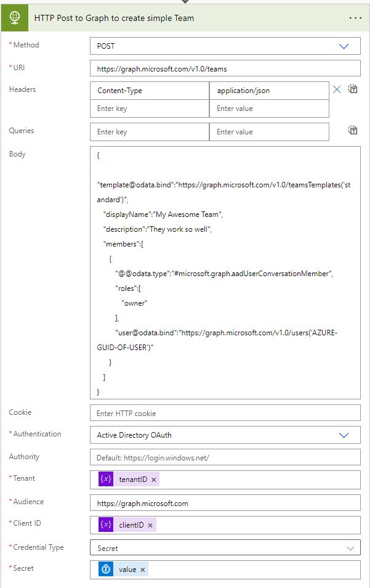
Task: Switch Queries to text mode icon
Action: click(x=353, y=130)
